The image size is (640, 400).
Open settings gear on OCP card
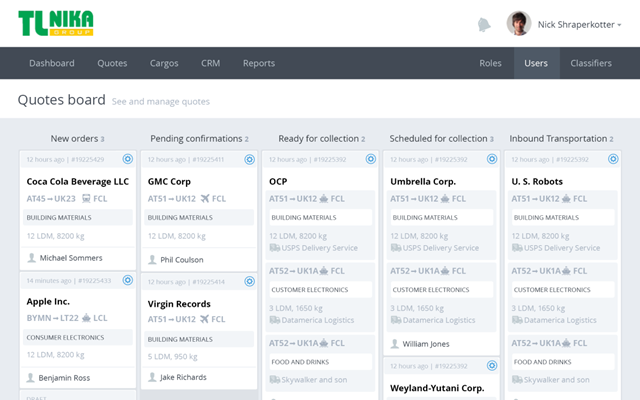click(x=371, y=159)
